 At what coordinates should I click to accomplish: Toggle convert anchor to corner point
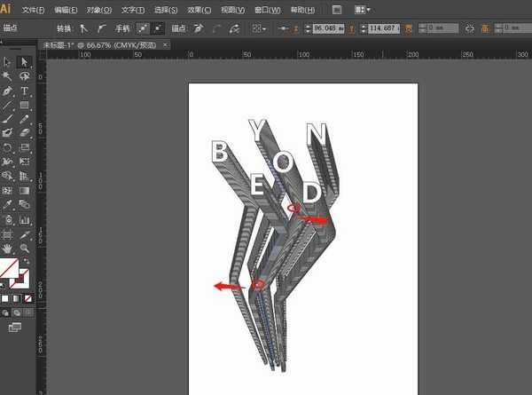click(83, 28)
